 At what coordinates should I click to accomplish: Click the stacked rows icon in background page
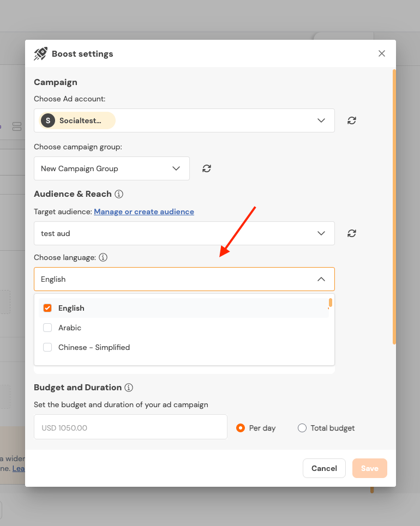pyautogui.click(x=17, y=126)
